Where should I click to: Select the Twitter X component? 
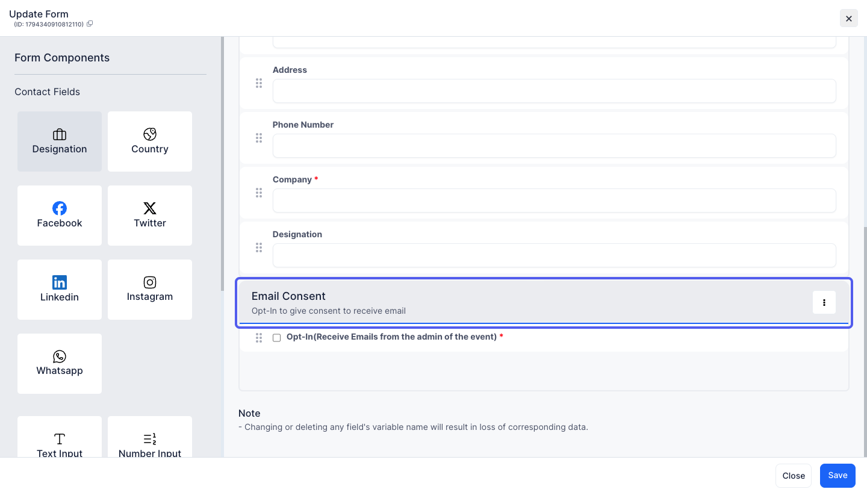click(x=150, y=216)
